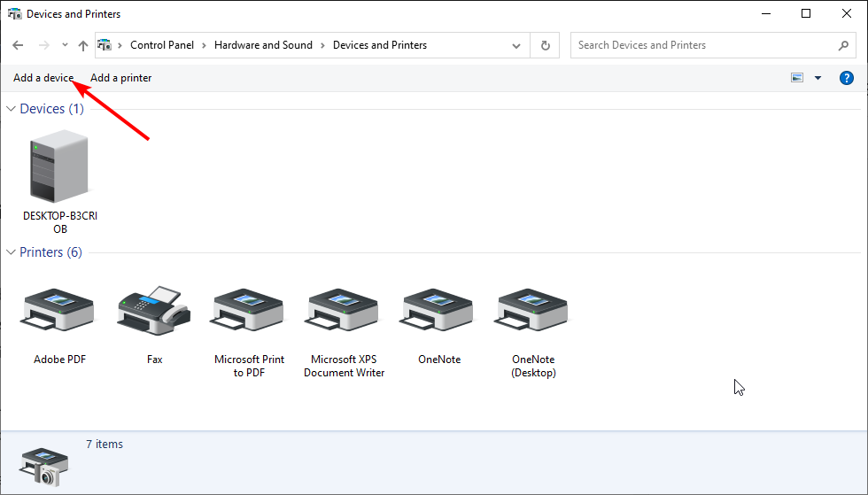Click Add a device
868x495 pixels.
(43, 78)
